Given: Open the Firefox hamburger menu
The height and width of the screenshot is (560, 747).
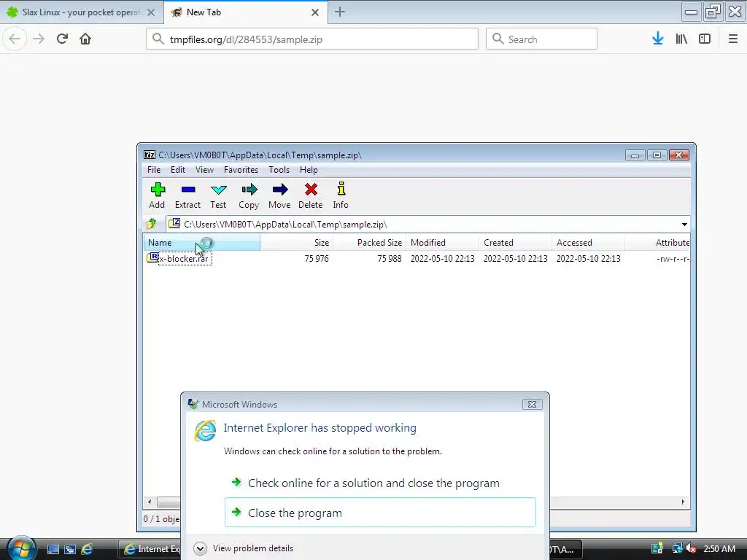Looking at the screenshot, I should [x=733, y=39].
